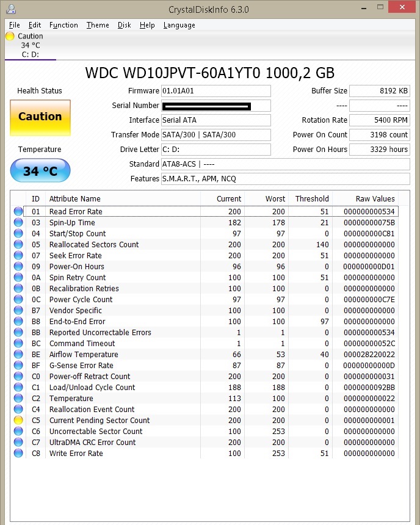
Task: Click the yellow Caution health status button
Action: 40,117
